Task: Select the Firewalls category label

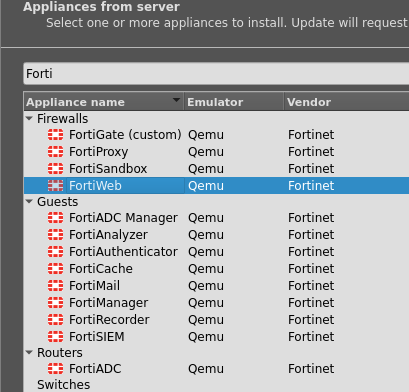Action: pos(62,119)
